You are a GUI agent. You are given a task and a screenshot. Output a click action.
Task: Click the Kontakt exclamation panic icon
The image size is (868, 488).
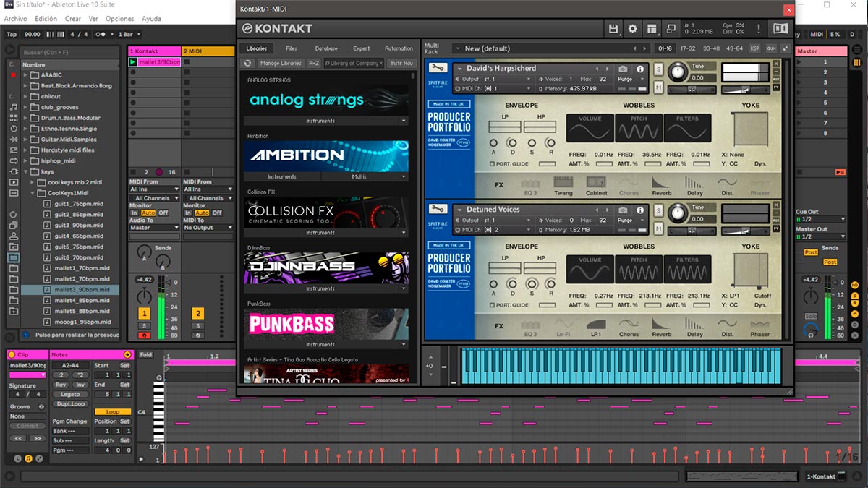759,28
